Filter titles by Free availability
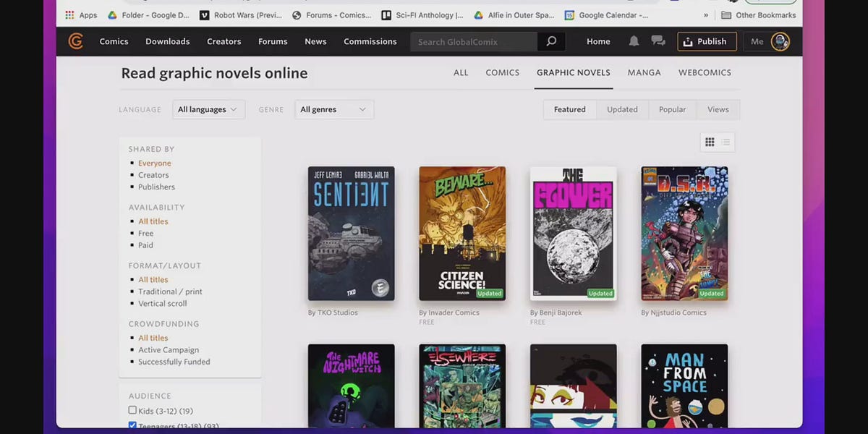 point(145,233)
